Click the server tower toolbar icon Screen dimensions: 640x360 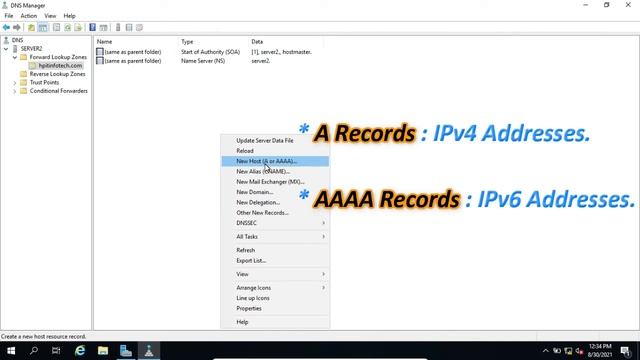(118, 27)
